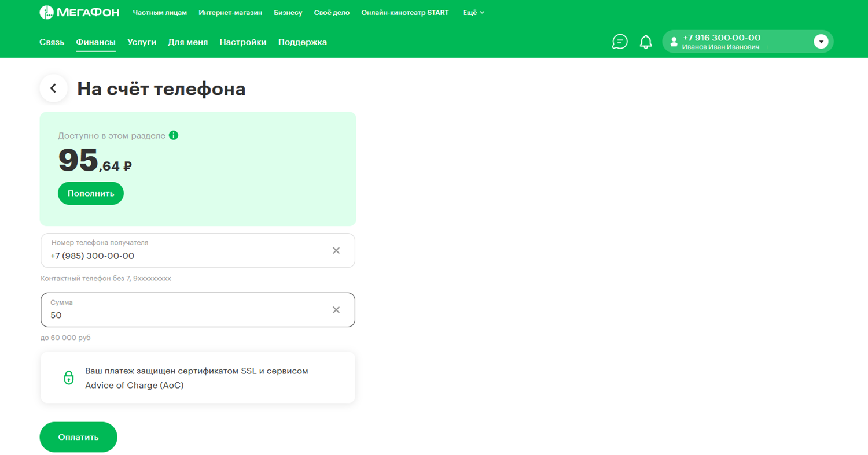Open Своё дело section
868x455 pixels.
(332, 13)
